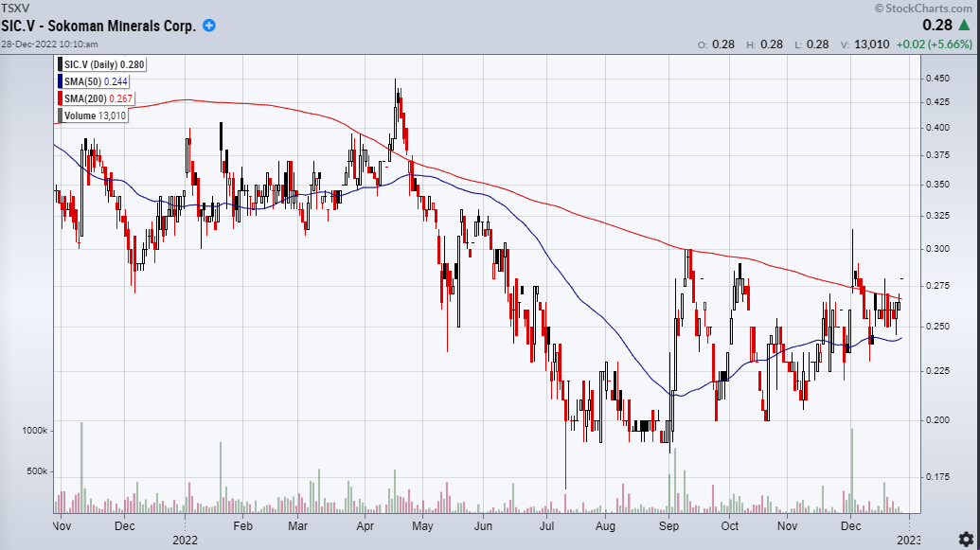Click the SMA(200) 0.267 legend entry
This screenshot has width=980, height=550.
click(x=97, y=98)
